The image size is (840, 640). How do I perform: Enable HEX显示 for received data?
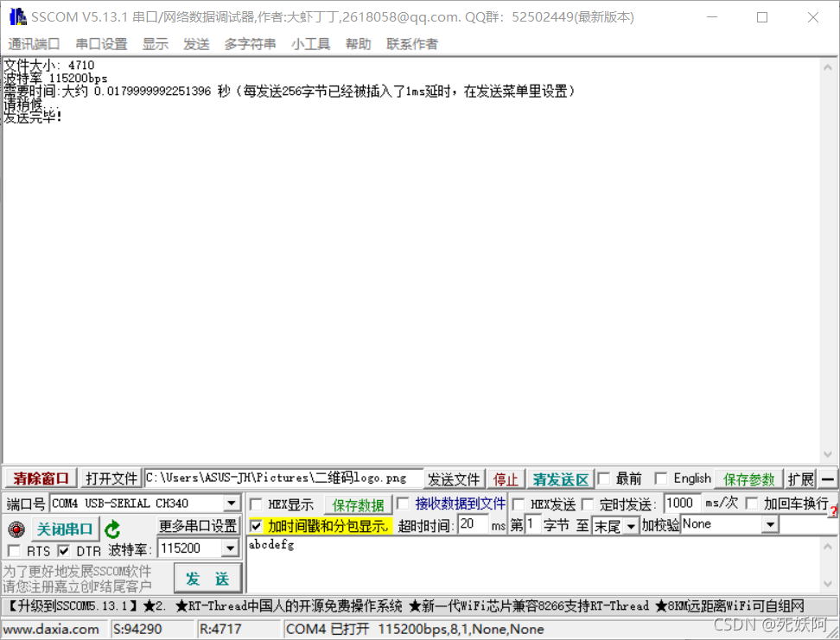coord(257,503)
